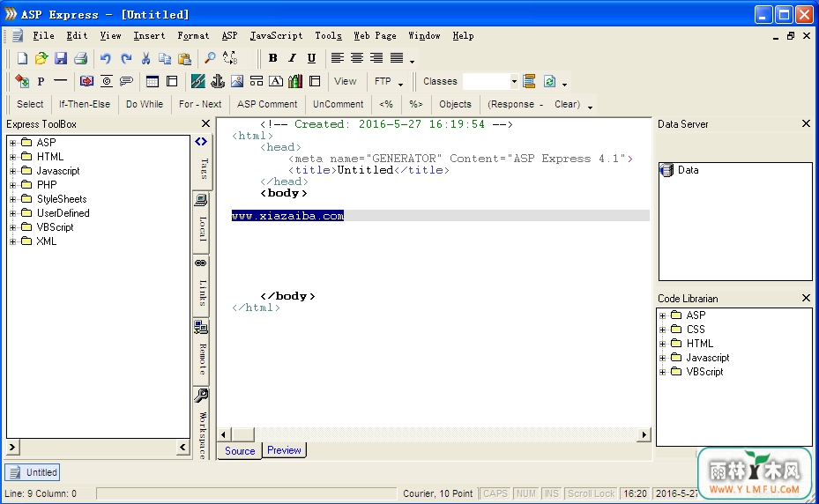The width and height of the screenshot is (819, 504).
Task: Close the Express ToolBox panel
Action: 205,123
